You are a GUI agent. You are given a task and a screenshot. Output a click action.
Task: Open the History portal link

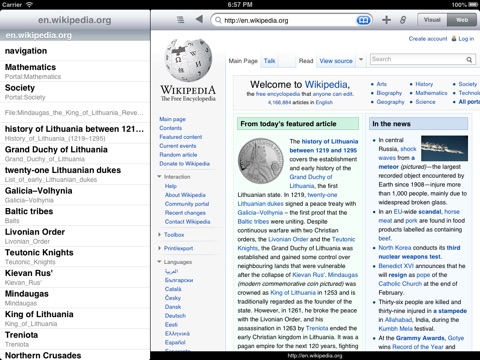click(x=424, y=84)
